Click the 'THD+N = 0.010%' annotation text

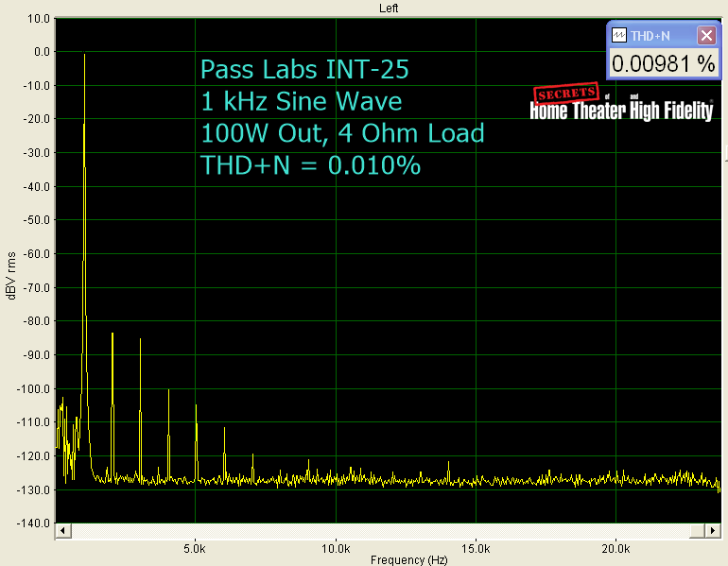tap(310, 165)
